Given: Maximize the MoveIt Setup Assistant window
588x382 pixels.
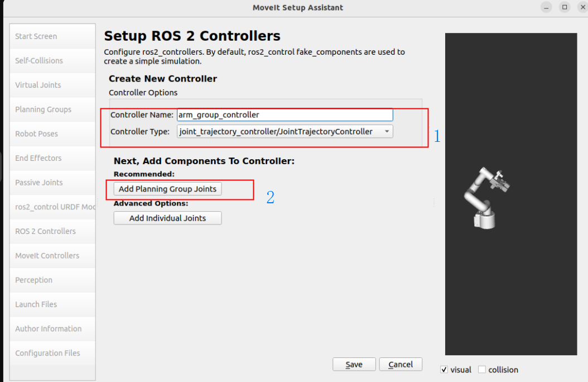Looking at the screenshot, I should pos(565,7).
